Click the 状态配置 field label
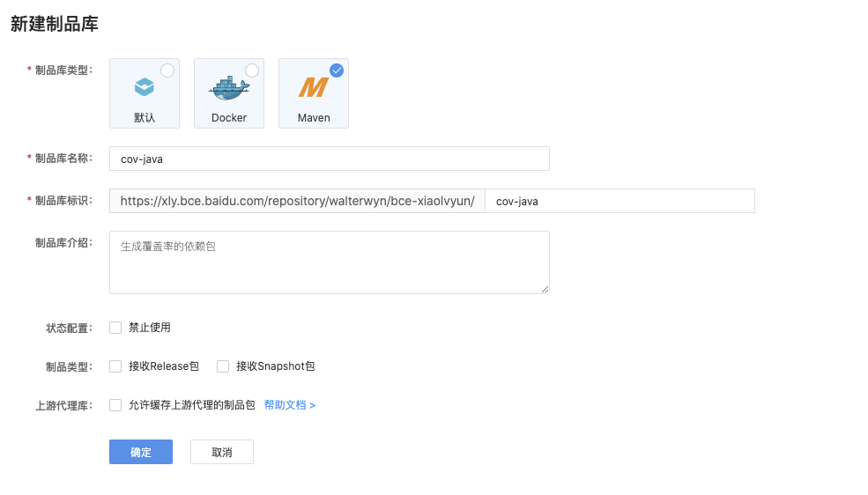The image size is (868, 495). click(x=70, y=328)
